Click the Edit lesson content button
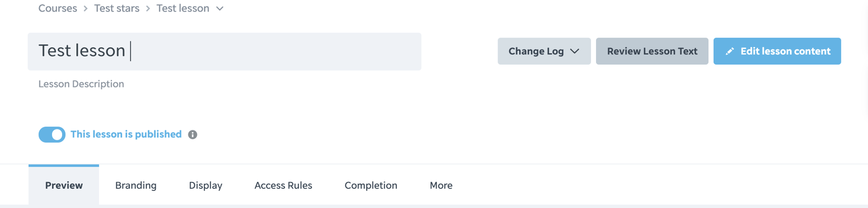 777,51
